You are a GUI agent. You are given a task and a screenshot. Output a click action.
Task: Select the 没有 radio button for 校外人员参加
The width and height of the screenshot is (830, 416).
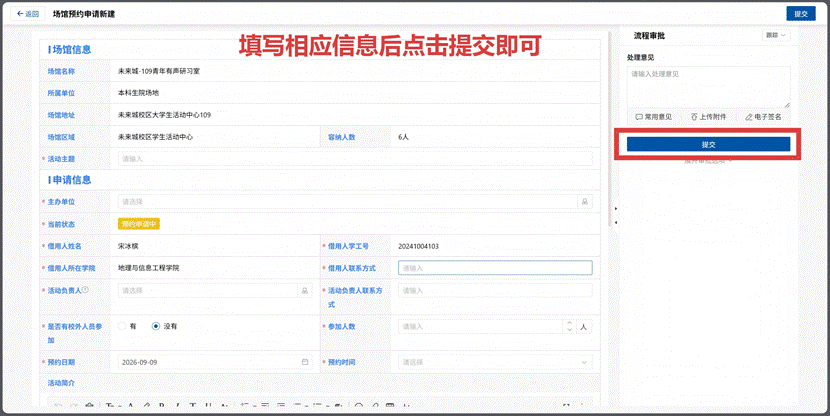point(156,326)
